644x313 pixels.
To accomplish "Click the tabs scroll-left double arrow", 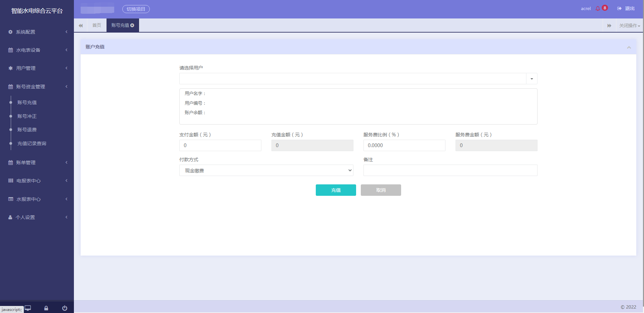I will [x=81, y=26].
